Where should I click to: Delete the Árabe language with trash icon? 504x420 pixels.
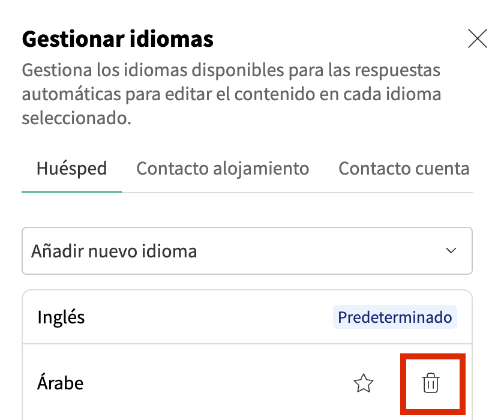point(430,383)
